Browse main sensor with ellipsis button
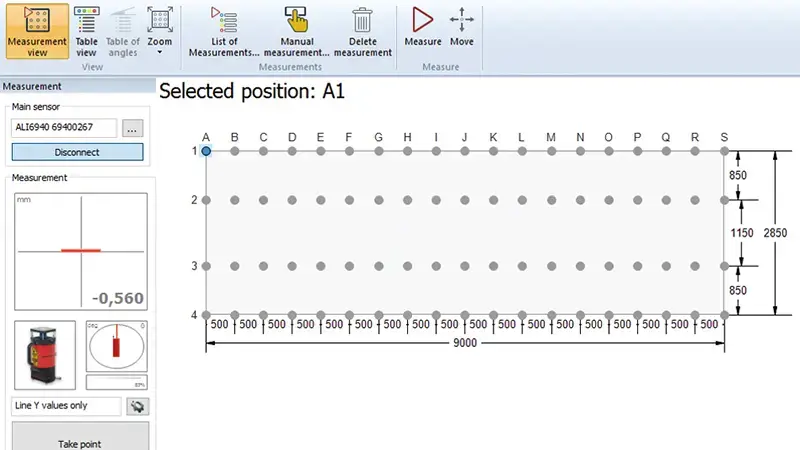 click(133, 128)
